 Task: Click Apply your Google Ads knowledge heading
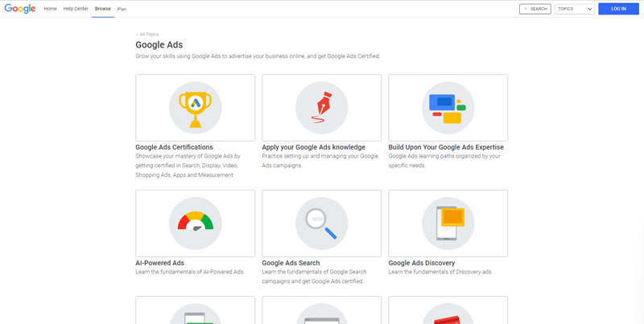tap(313, 148)
